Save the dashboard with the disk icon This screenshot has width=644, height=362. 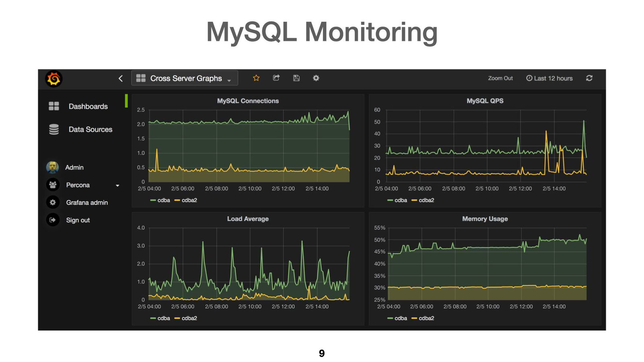pos(296,78)
